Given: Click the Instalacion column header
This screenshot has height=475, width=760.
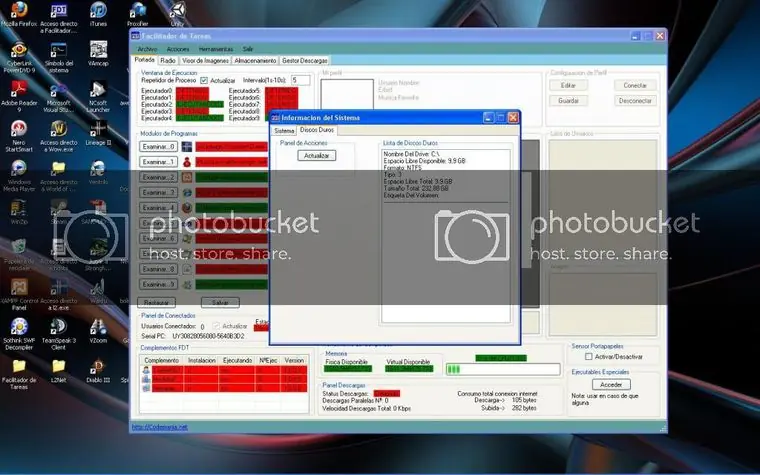Looking at the screenshot, I should point(202,361).
